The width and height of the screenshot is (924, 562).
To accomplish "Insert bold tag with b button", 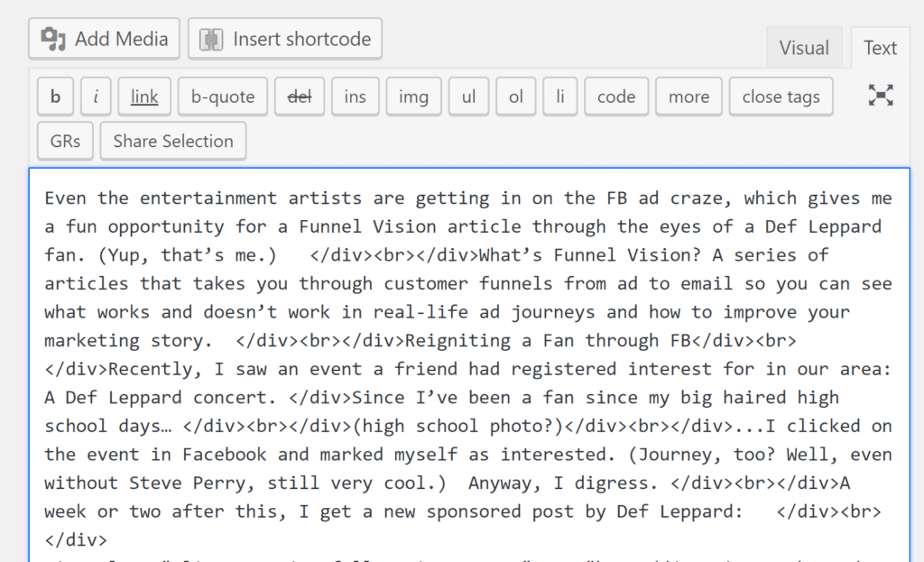I will [x=56, y=97].
